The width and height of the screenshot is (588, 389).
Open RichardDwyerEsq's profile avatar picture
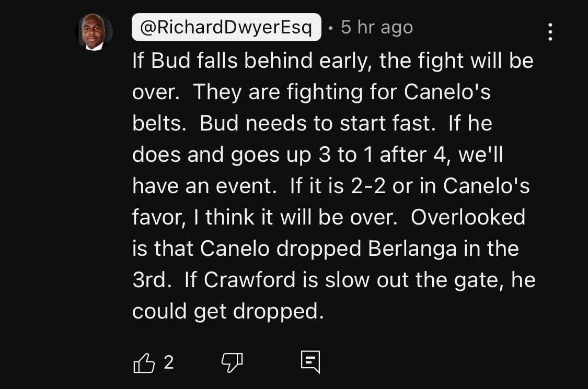tap(94, 32)
